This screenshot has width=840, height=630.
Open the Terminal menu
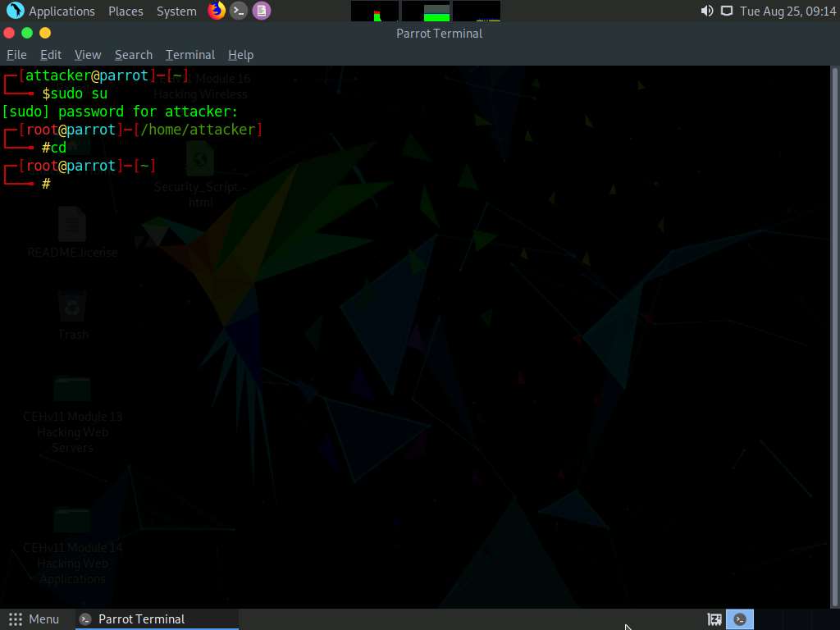point(190,55)
